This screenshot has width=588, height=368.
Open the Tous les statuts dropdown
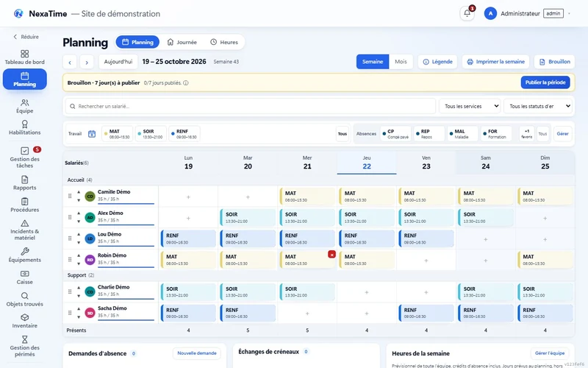538,106
